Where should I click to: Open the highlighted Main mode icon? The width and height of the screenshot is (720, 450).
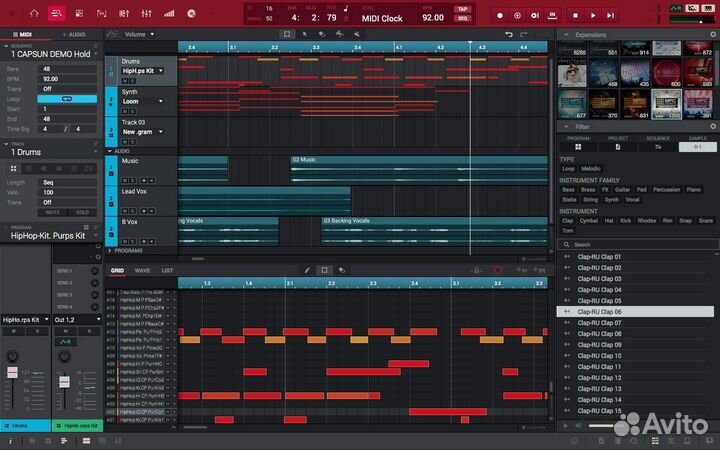click(x=56, y=13)
